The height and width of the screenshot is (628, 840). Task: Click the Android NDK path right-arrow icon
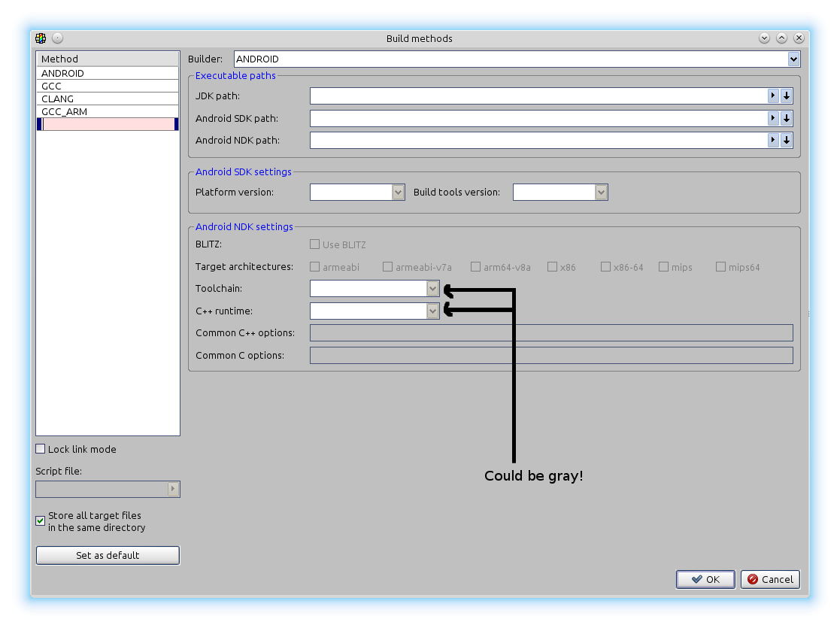tap(772, 140)
